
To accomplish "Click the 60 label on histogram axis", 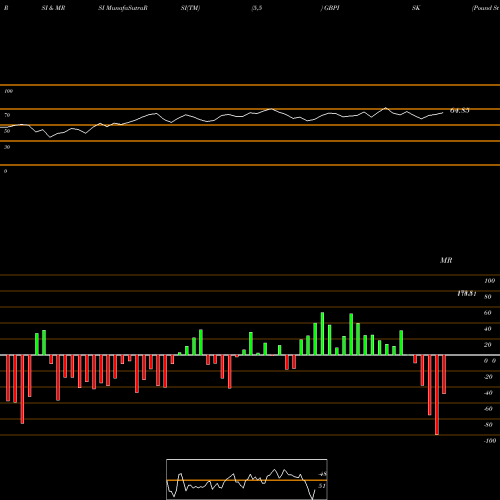I will point(488,313).
